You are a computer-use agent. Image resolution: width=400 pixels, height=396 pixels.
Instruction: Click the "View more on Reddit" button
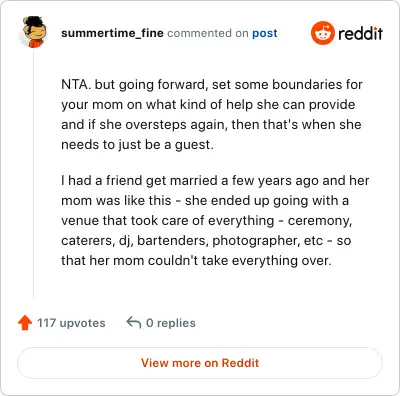pyautogui.click(x=200, y=363)
